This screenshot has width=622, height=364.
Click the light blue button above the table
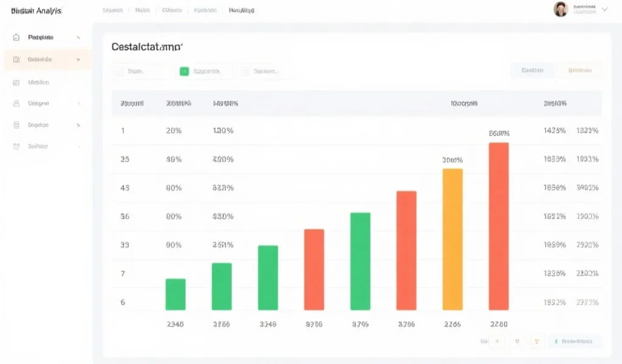click(x=531, y=71)
